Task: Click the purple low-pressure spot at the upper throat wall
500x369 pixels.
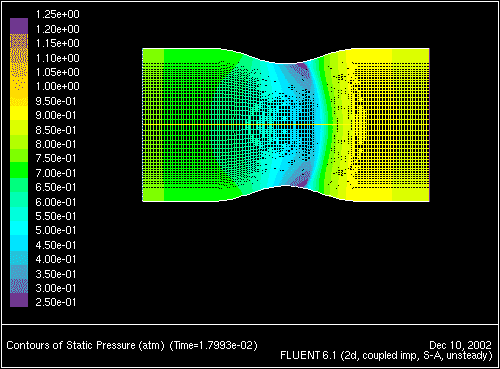Action: (303, 67)
